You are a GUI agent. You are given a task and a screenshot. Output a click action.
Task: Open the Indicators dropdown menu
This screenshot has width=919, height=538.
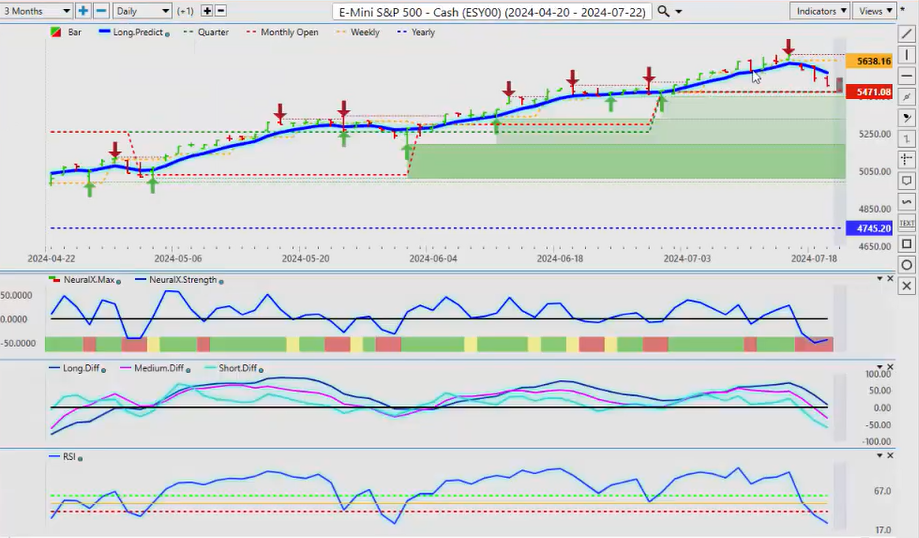pyautogui.click(x=819, y=11)
